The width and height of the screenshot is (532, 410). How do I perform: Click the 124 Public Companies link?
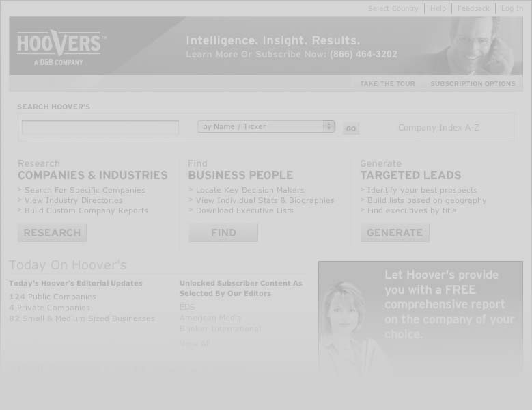[x=53, y=297]
